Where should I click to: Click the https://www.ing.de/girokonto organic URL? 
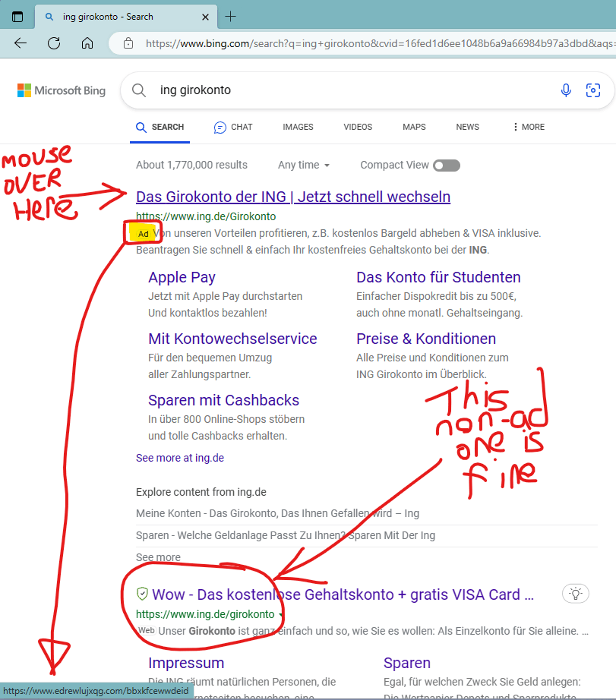point(205,614)
